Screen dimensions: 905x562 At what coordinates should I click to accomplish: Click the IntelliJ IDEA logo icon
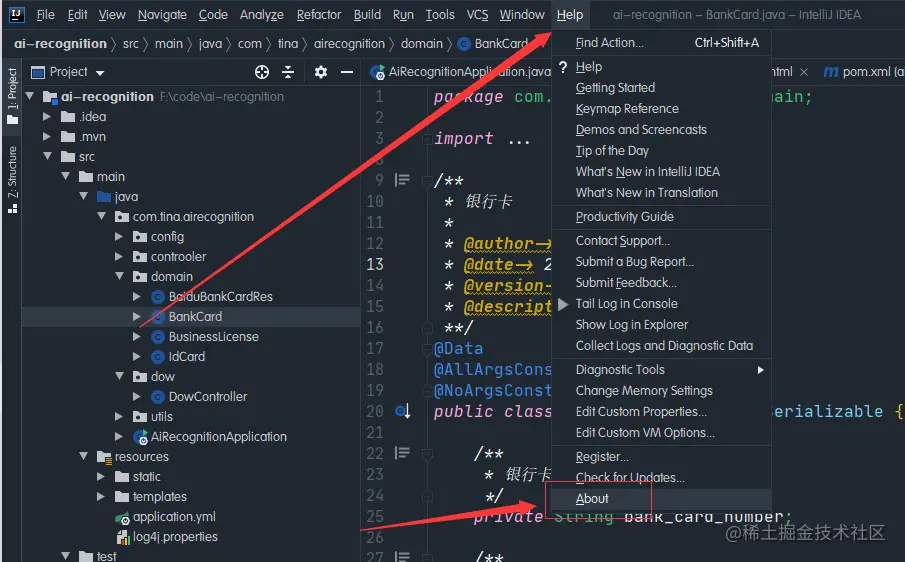pyautogui.click(x=17, y=14)
